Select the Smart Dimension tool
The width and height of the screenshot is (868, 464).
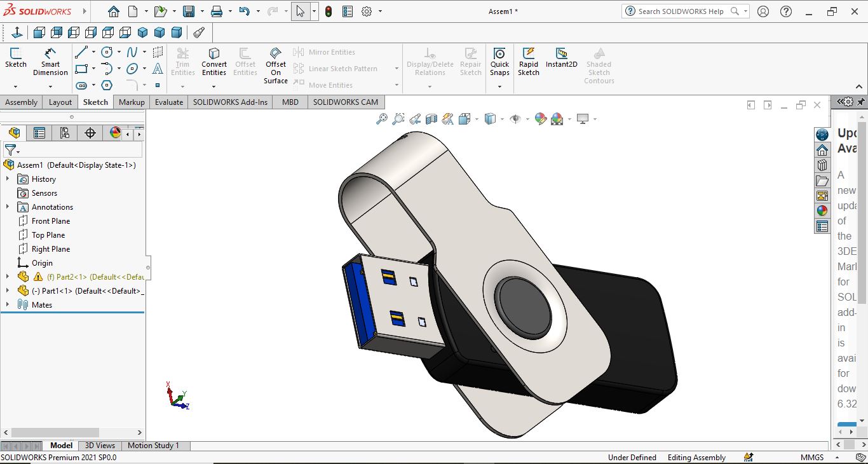click(50, 62)
